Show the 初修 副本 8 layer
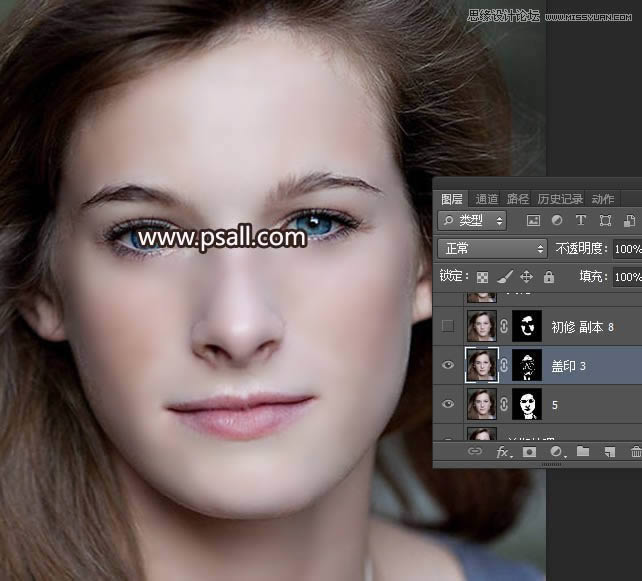642x581 pixels. click(x=448, y=326)
